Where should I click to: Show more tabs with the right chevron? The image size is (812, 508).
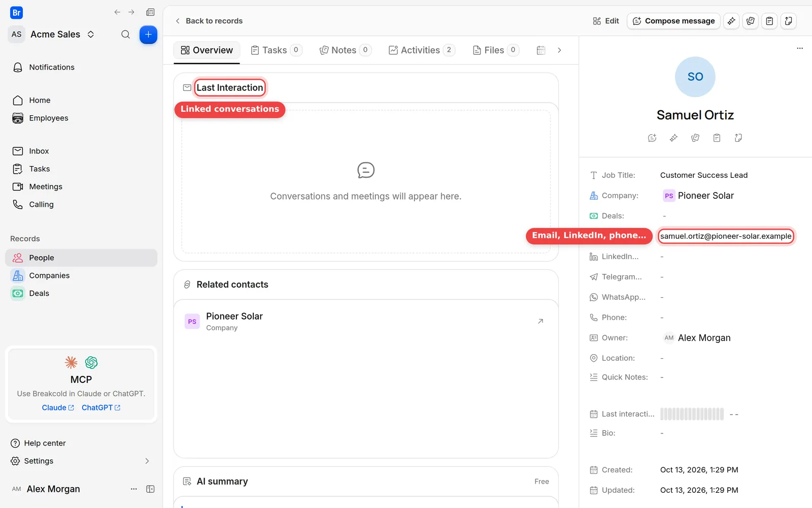click(x=559, y=50)
